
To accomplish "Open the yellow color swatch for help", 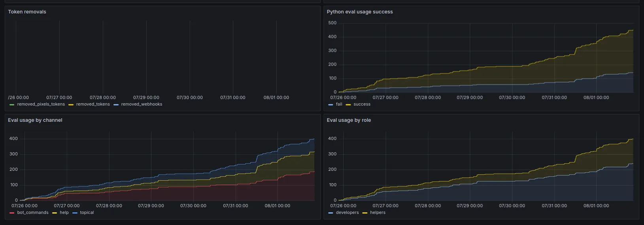I will (55, 213).
